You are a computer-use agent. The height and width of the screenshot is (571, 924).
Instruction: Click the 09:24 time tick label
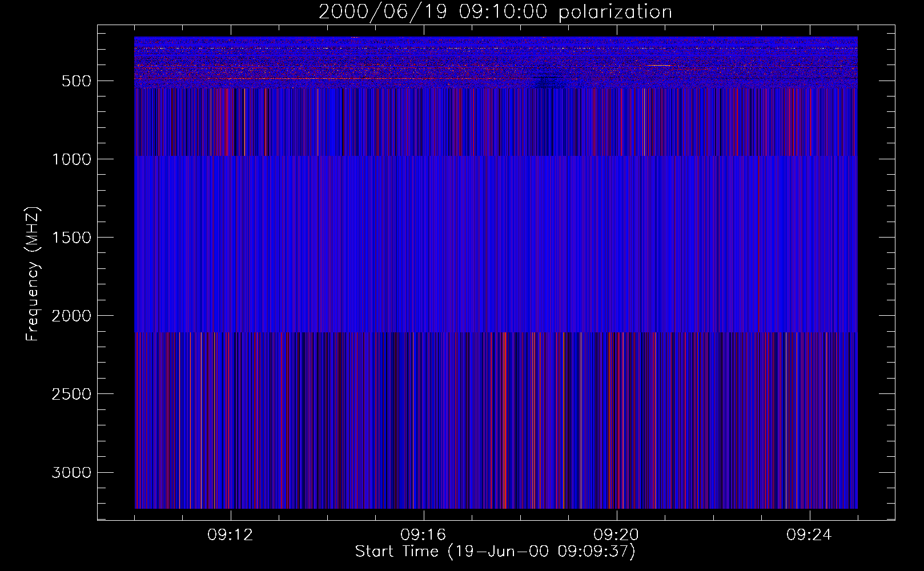[809, 535]
